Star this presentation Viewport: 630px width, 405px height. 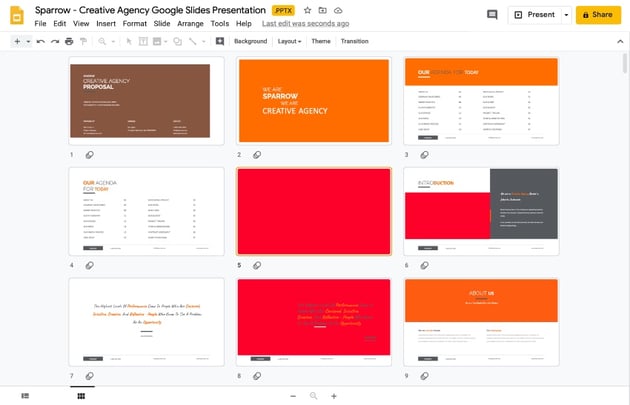pyautogui.click(x=307, y=10)
